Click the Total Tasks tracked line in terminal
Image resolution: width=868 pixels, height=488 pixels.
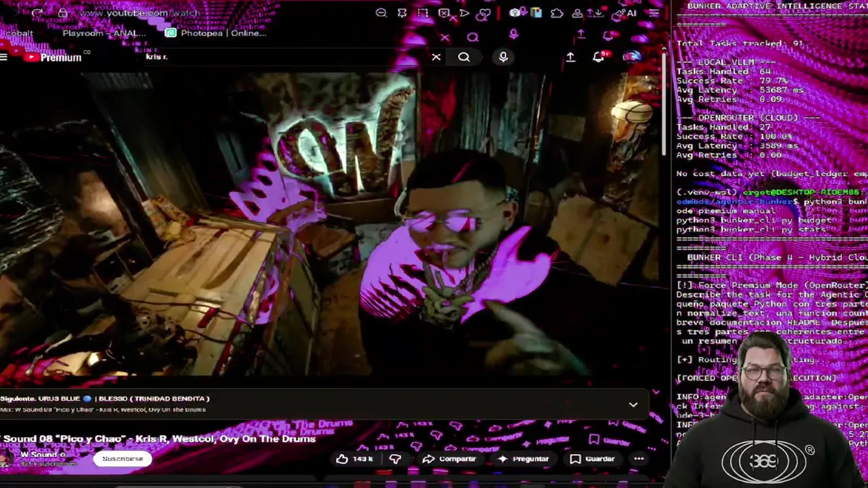point(740,43)
